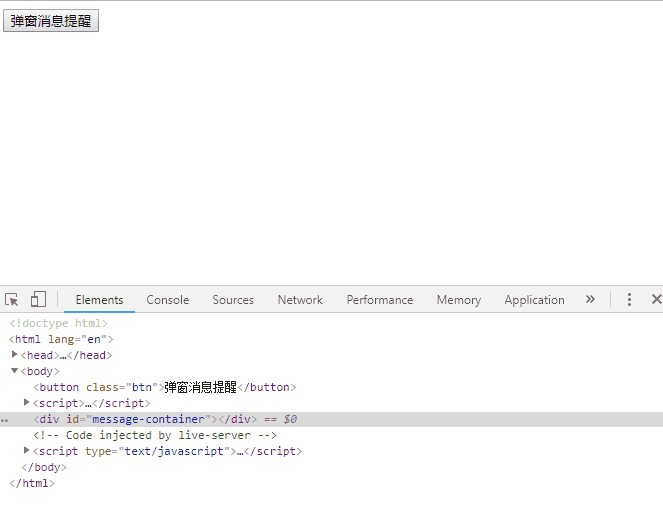Open the Application tab
The height and width of the screenshot is (521, 663).
tap(534, 300)
